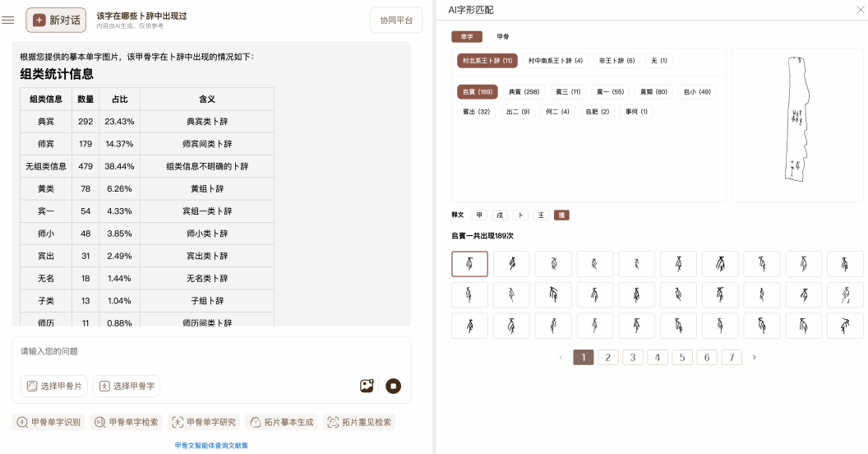Jump to results page 7
868x454 pixels.
[731, 357]
